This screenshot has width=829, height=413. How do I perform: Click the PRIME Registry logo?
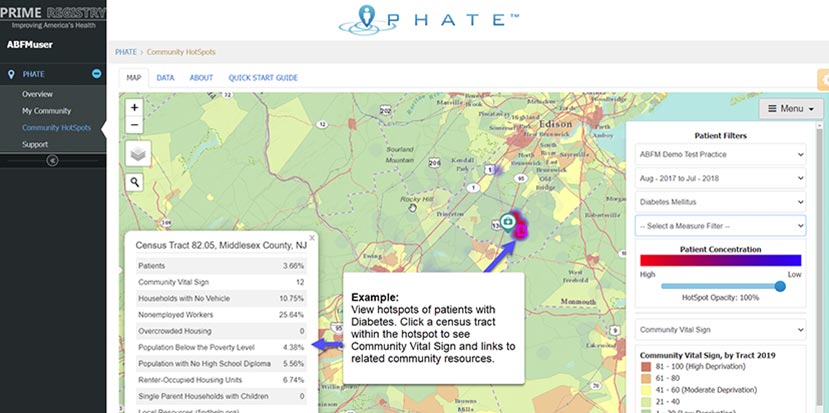[x=53, y=17]
